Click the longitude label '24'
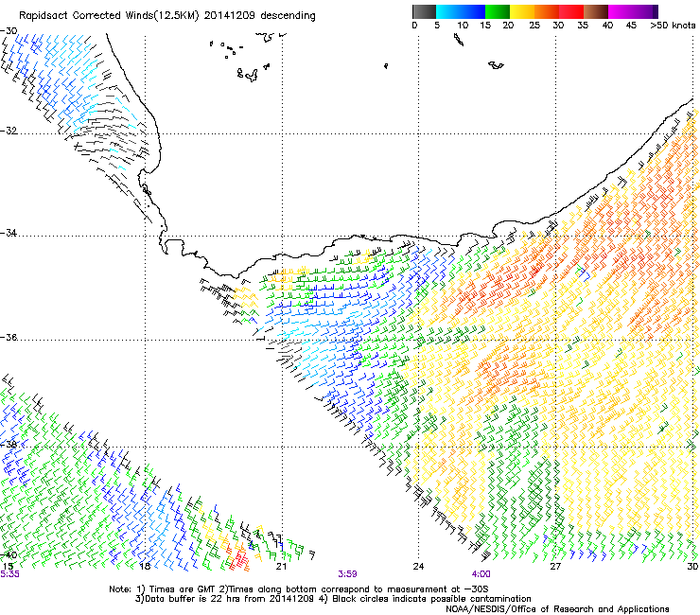The height and width of the screenshot is (615, 700). pos(418,566)
